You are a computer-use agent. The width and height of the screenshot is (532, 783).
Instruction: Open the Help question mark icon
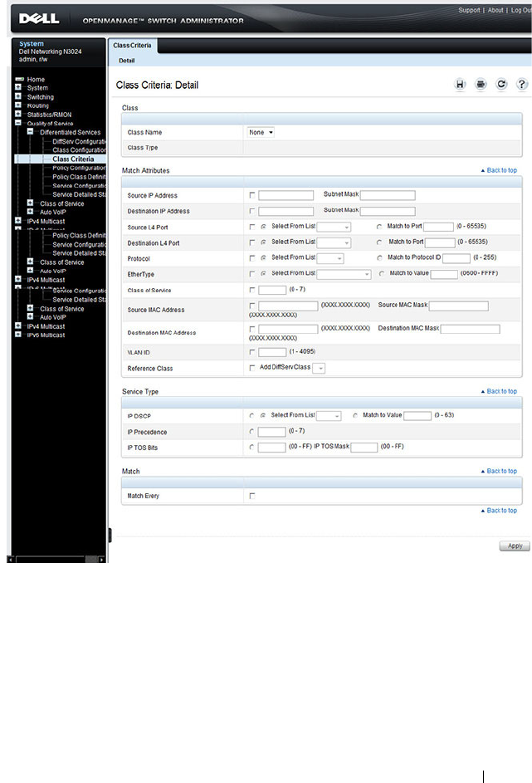click(521, 85)
